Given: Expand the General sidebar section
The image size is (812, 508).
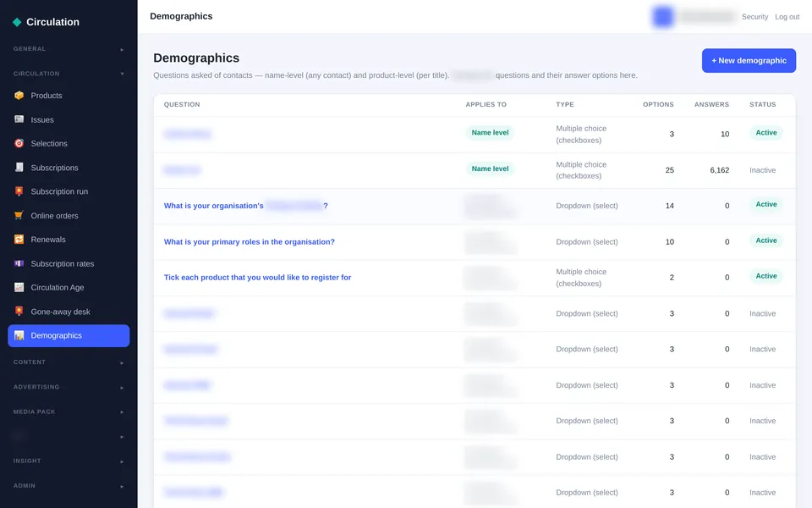Looking at the screenshot, I should (x=69, y=49).
